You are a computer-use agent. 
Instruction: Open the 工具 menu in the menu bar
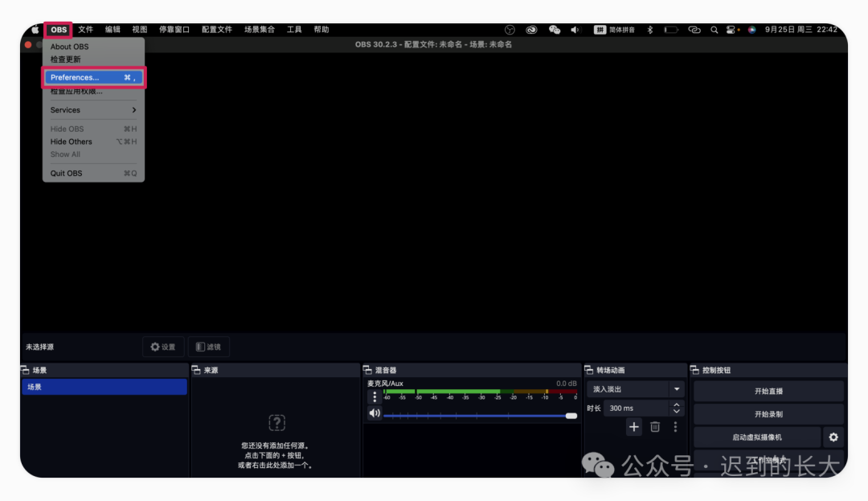(x=294, y=30)
